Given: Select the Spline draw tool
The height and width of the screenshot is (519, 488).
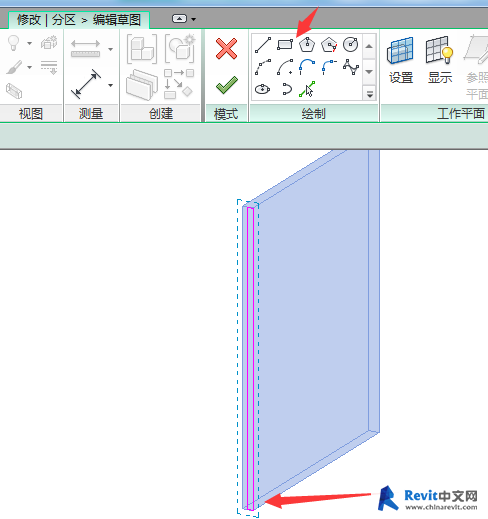Looking at the screenshot, I should [x=351, y=67].
